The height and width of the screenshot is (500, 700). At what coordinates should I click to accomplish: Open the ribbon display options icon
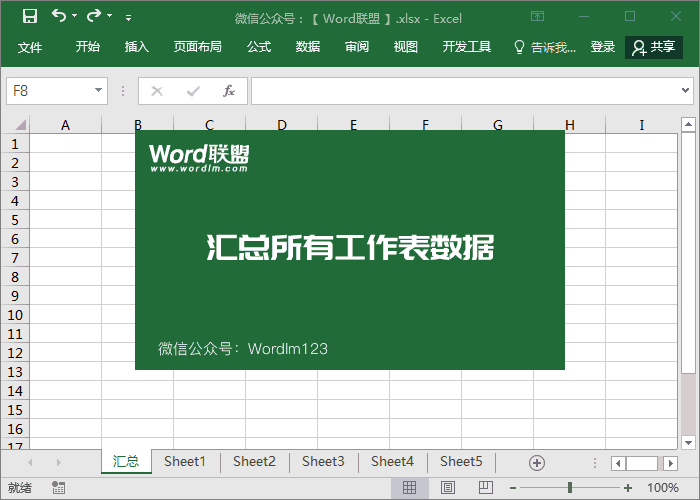tap(538, 17)
